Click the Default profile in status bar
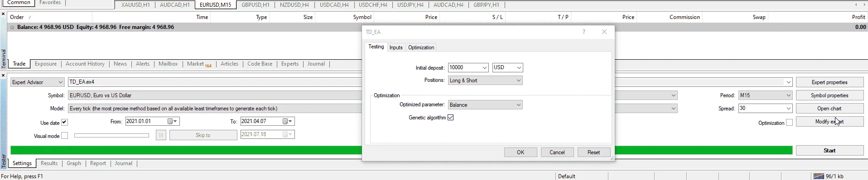This screenshot has height=180, width=868. click(x=567, y=176)
